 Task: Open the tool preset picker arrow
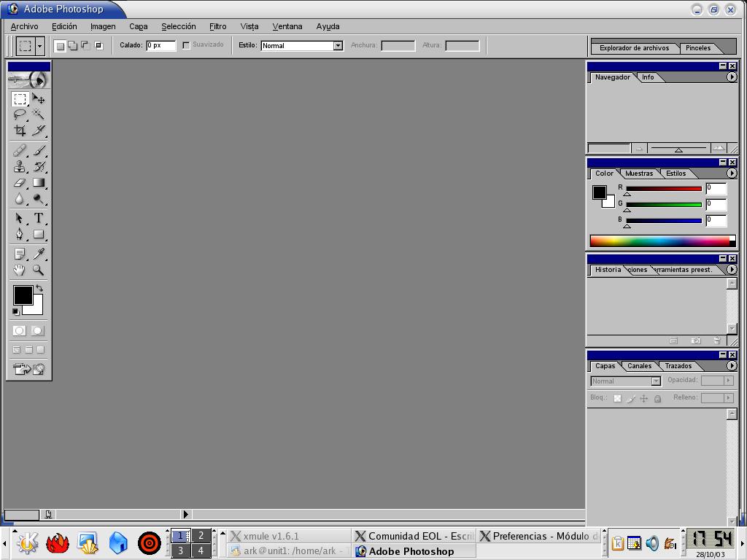coord(39,46)
